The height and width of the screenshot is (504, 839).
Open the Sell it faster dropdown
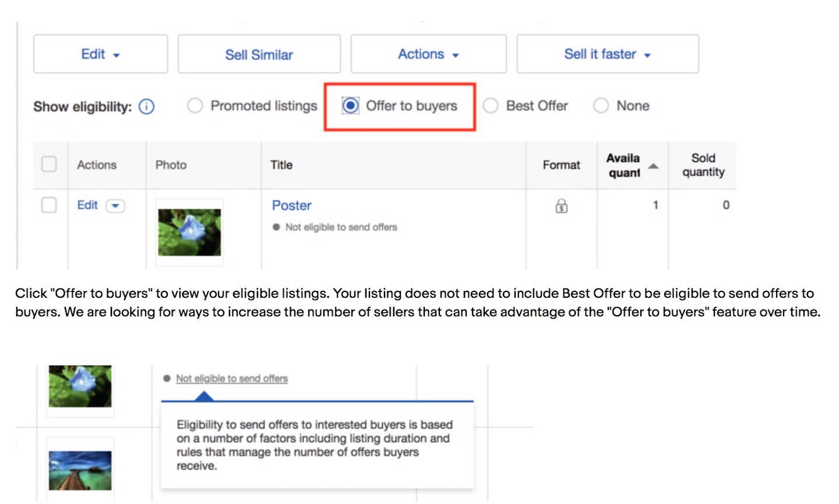pos(607,54)
